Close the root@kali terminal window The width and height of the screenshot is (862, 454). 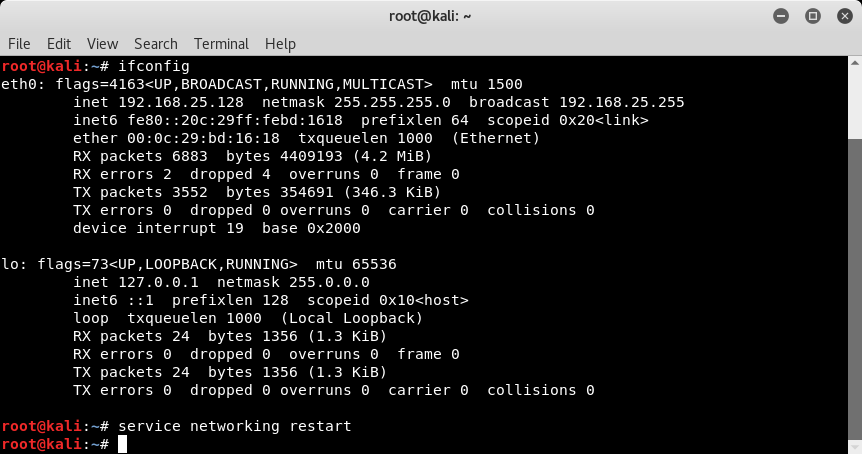tap(844, 16)
